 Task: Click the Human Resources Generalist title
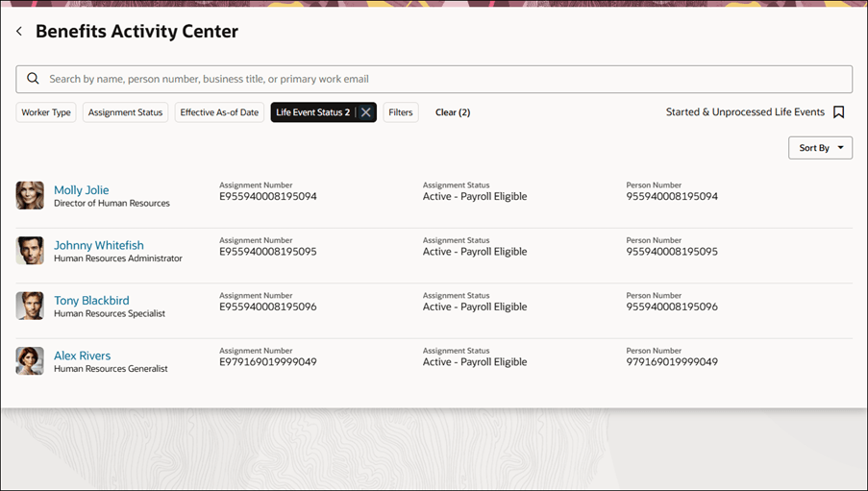(x=111, y=369)
